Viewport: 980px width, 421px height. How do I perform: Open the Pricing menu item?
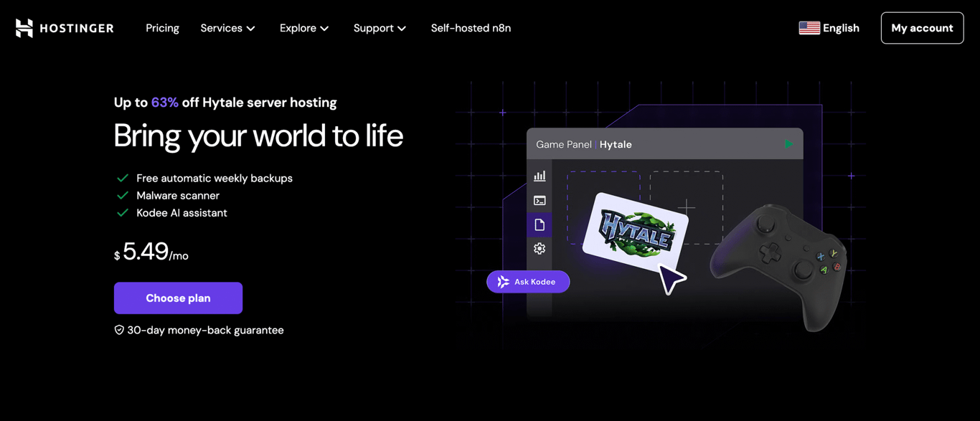(x=162, y=28)
